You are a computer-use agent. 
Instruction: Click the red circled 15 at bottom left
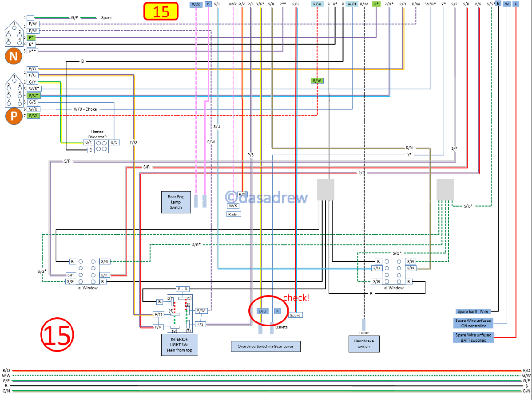pyautogui.click(x=56, y=335)
